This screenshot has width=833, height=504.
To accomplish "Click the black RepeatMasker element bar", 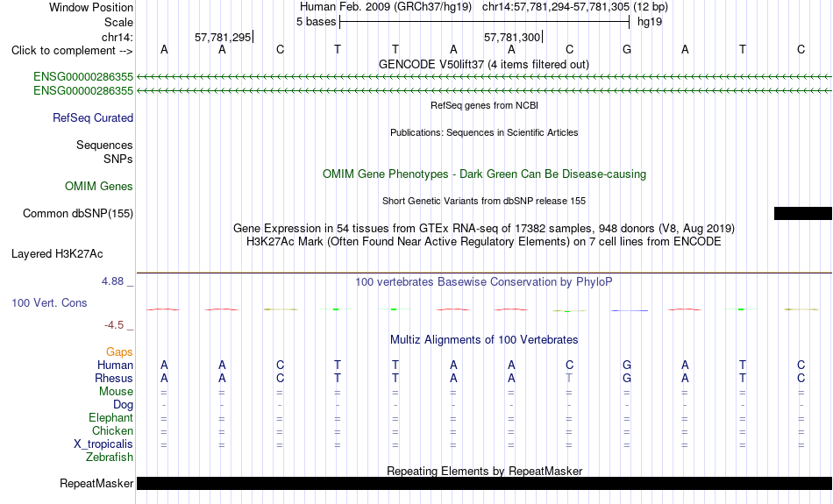I will pos(484,483).
